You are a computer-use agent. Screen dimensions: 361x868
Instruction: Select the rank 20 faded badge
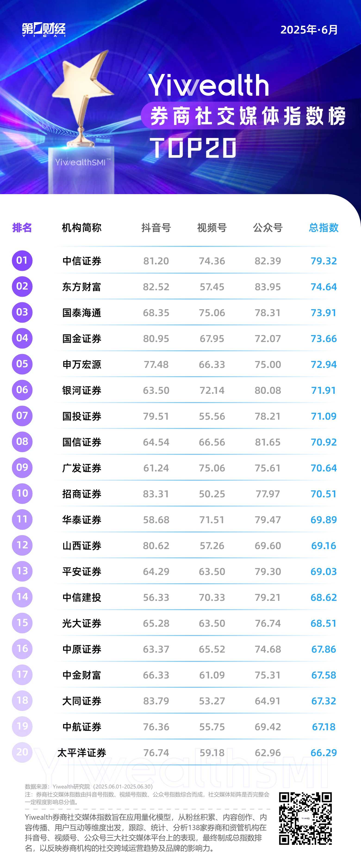pos(22,752)
